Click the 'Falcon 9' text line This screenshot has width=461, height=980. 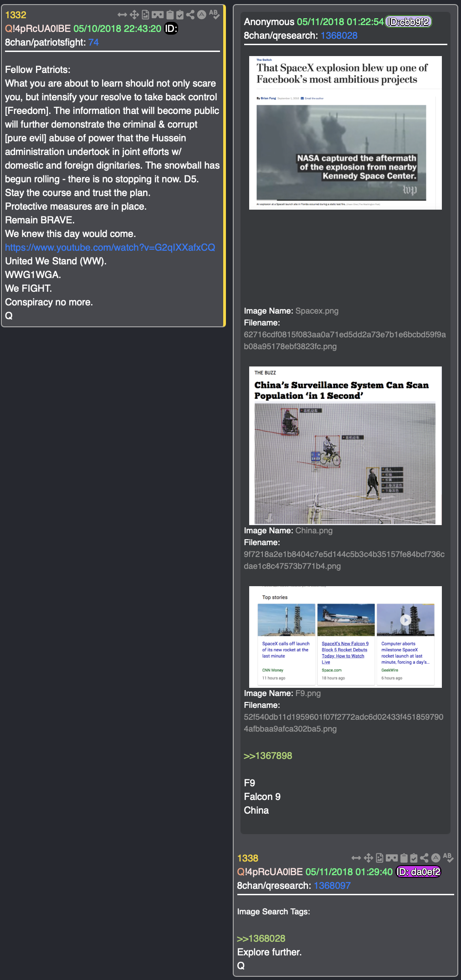pyautogui.click(x=262, y=797)
